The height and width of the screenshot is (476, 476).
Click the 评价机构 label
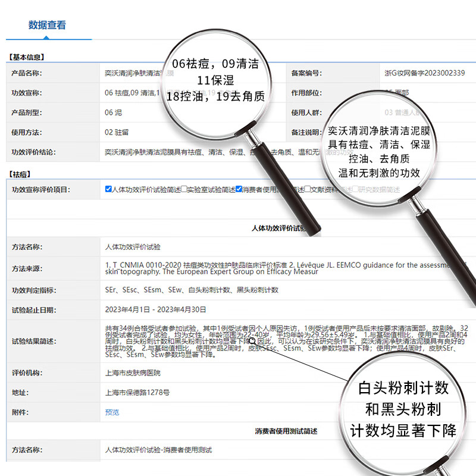pyautogui.click(x=27, y=373)
